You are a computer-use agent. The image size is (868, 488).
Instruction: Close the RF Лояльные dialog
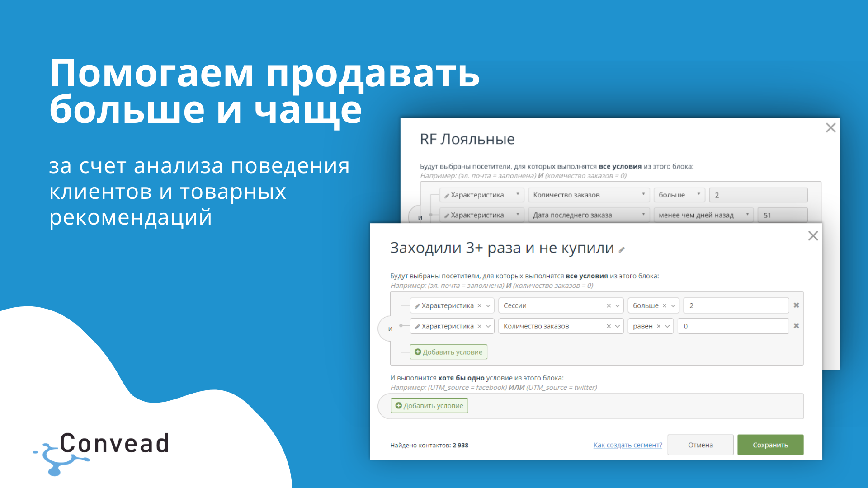click(x=830, y=128)
